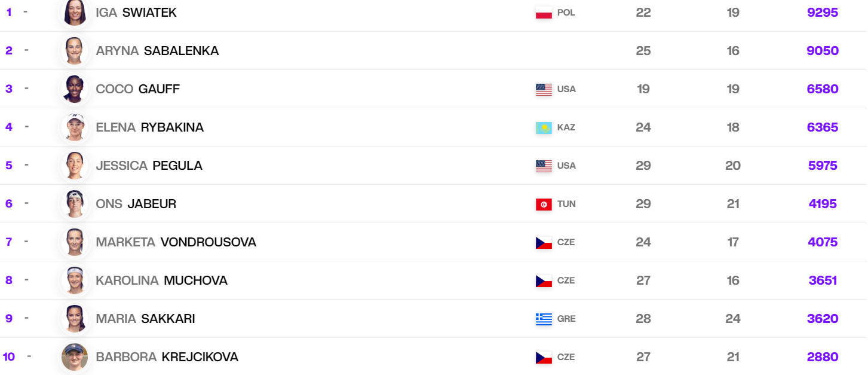868x375 pixels.
Task: Click Iga Swiatek's player photo
Action: tap(75, 13)
